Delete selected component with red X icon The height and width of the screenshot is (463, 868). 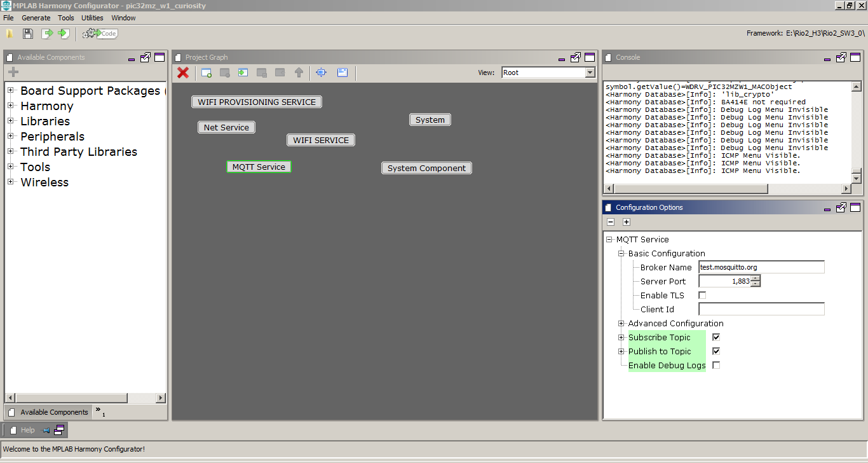(183, 73)
